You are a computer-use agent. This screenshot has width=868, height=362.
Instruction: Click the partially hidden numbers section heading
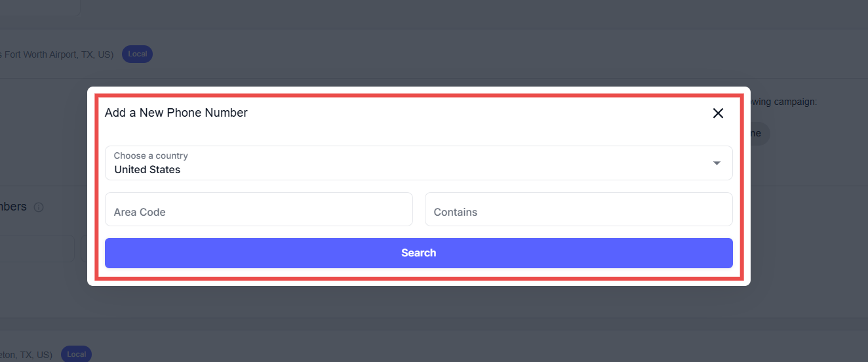point(13,207)
